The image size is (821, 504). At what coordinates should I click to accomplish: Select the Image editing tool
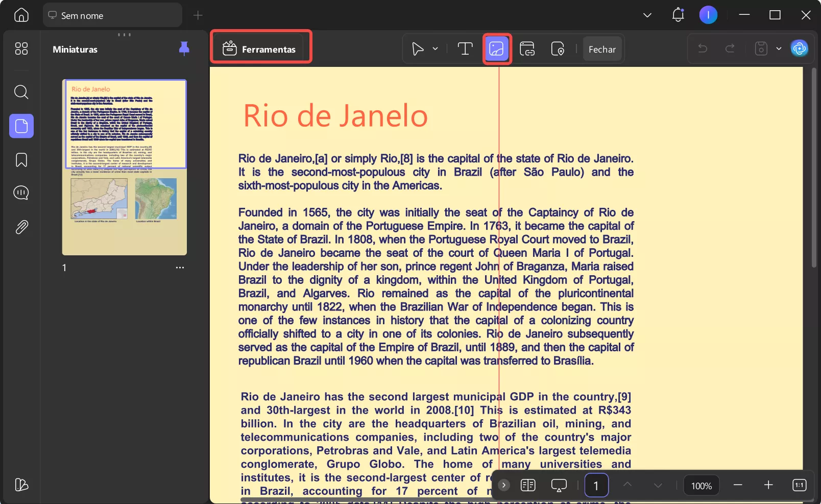(496, 49)
